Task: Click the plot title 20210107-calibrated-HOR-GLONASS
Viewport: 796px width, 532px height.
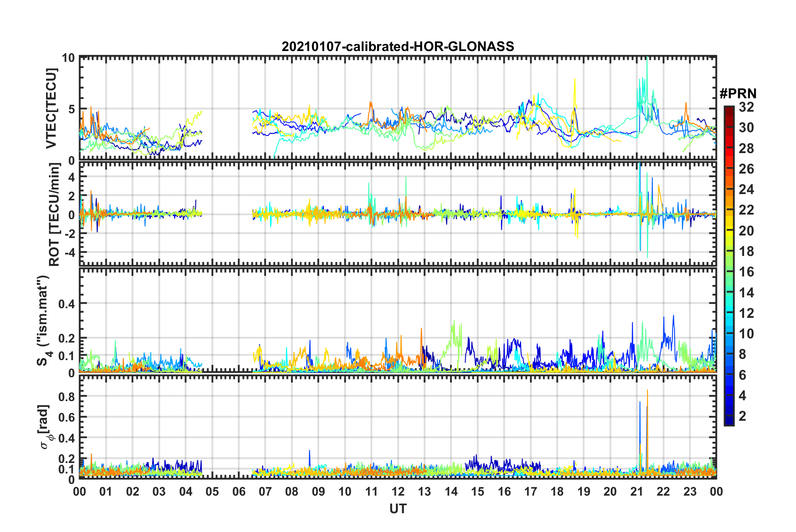Action: point(398,46)
